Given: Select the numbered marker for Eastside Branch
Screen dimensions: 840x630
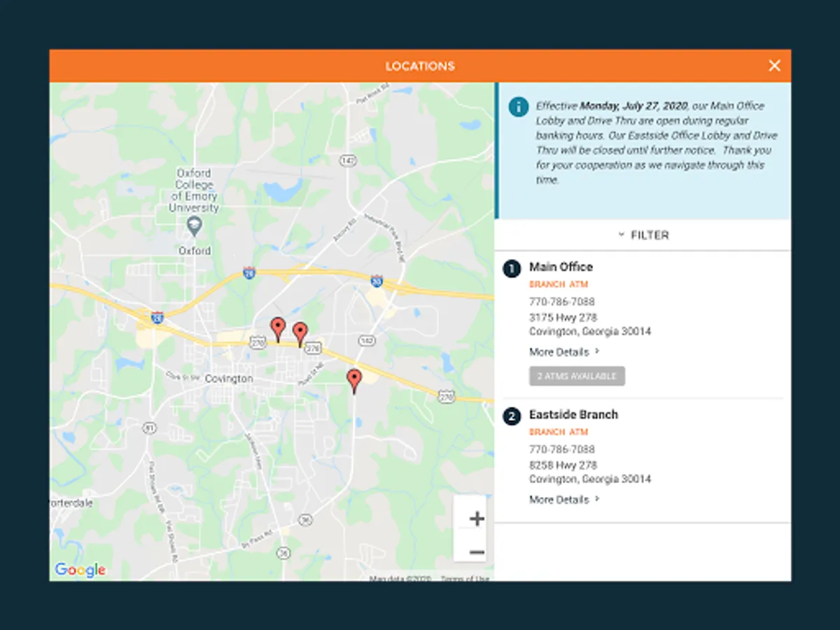Looking at the screenshot, I should (x=512, y=415).
